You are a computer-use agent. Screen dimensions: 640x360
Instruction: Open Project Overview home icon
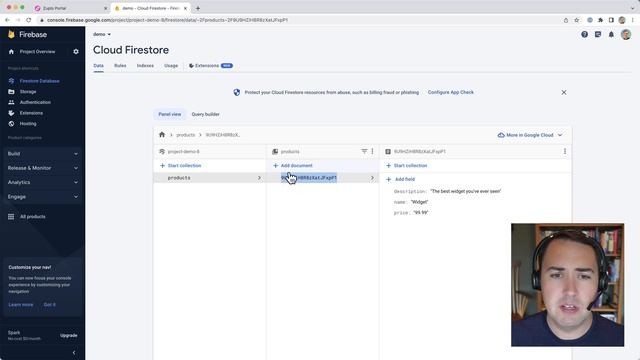11,52
